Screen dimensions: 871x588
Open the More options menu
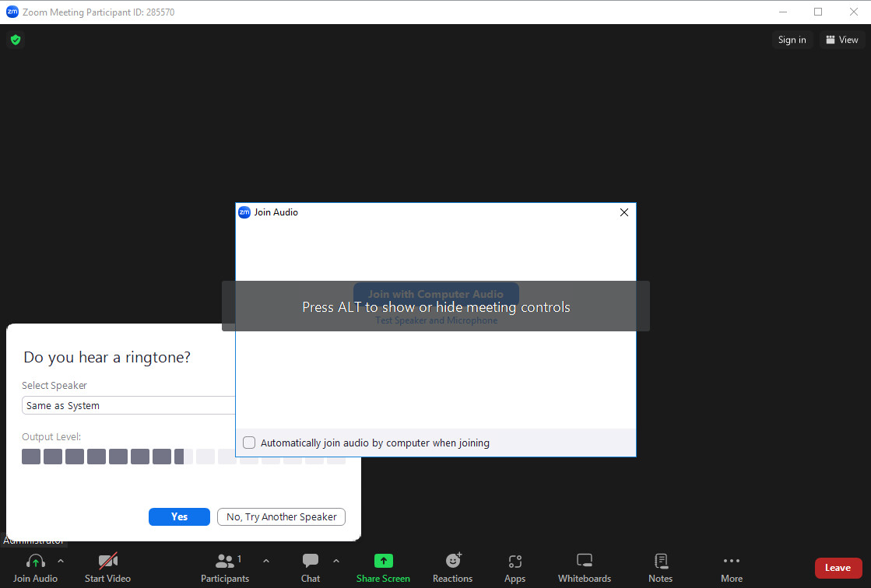tap(732, 569)
